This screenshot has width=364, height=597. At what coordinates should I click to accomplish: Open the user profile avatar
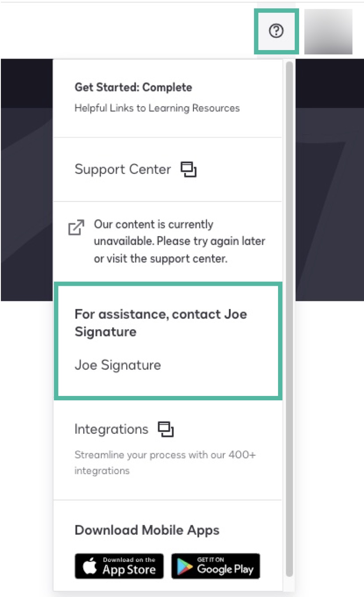328,31
